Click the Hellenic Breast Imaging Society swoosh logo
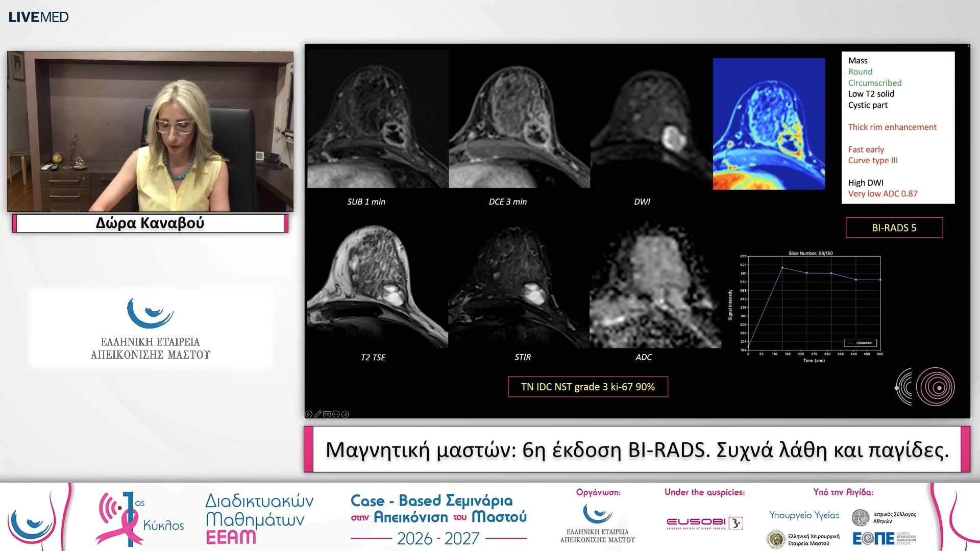This screenshot has width=980, height=551. (150, 313)
